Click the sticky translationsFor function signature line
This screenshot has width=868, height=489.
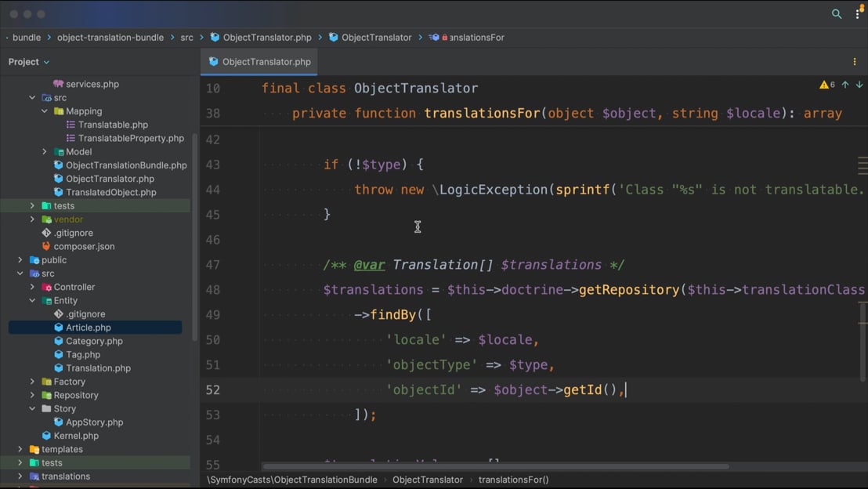(567, 113)
